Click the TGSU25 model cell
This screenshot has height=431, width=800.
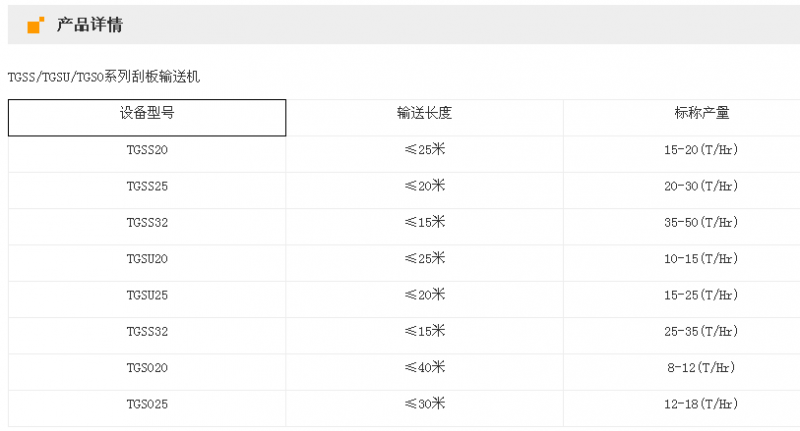click(147, 299)
